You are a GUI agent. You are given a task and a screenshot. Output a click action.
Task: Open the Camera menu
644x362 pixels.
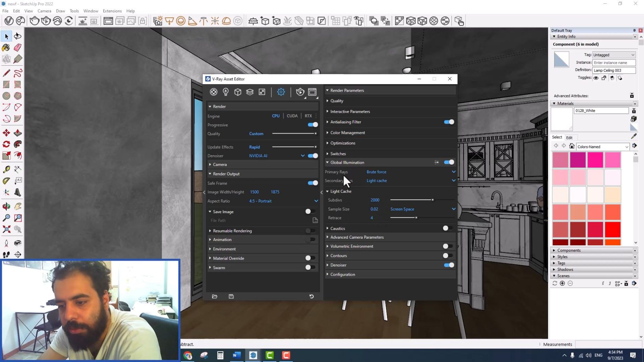[44, 11]
